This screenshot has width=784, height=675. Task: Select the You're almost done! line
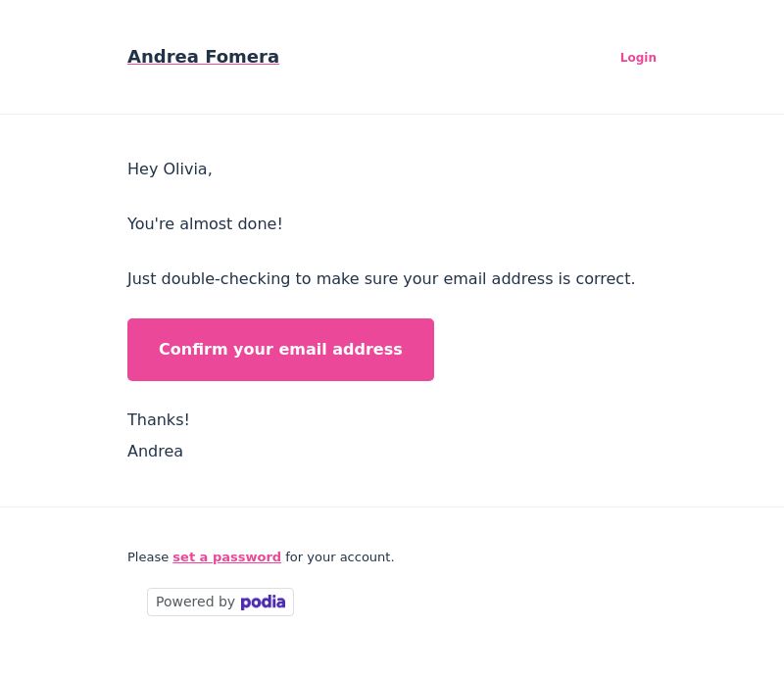pyautogui.click(x=205, y=223)
